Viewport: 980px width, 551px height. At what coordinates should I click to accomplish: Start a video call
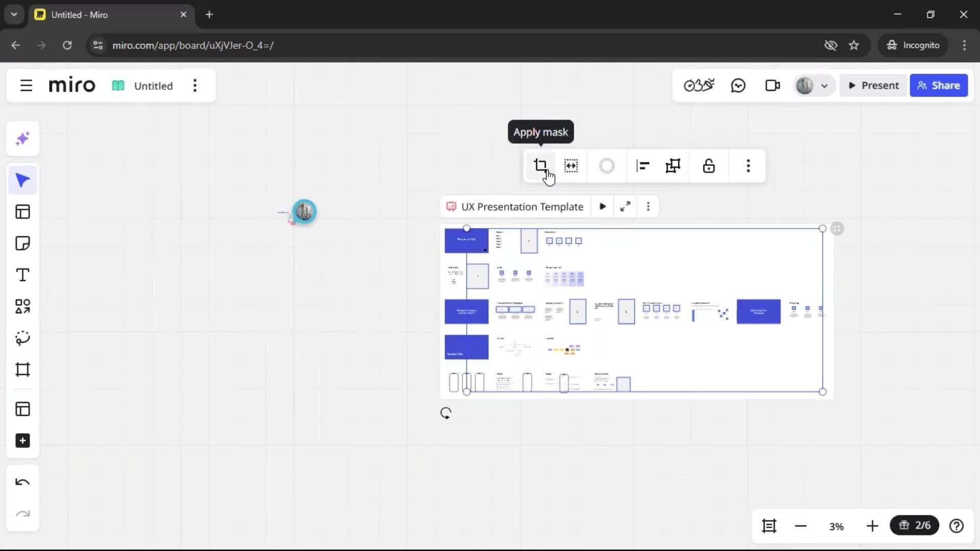click(x=772, y=85)
